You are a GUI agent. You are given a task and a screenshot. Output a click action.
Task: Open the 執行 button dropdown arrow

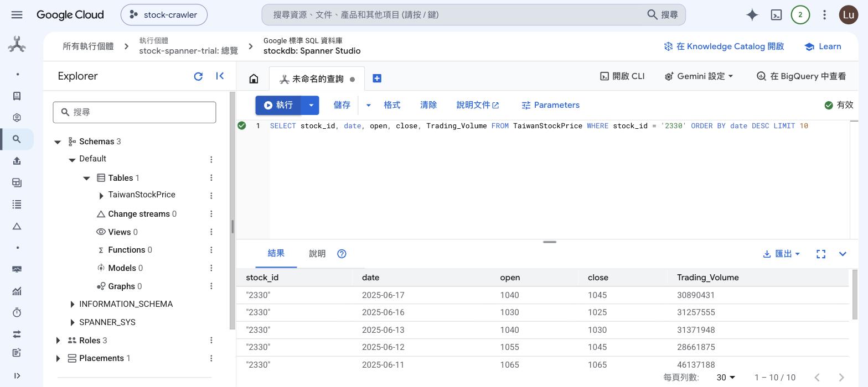pos(311,105)
